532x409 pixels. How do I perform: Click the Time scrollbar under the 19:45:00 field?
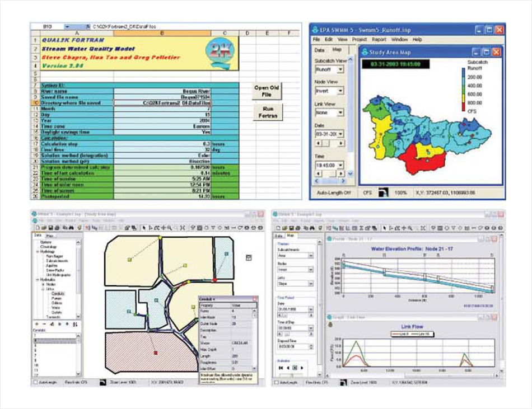(331, 173)
